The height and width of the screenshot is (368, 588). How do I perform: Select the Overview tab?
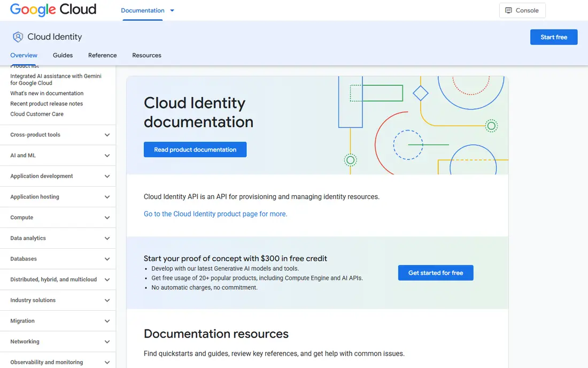pyautogui.click(x=24, y=55)
